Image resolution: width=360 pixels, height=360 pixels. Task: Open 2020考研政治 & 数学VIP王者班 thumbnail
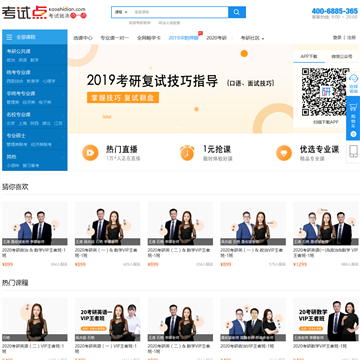click(x=35, y=224)
